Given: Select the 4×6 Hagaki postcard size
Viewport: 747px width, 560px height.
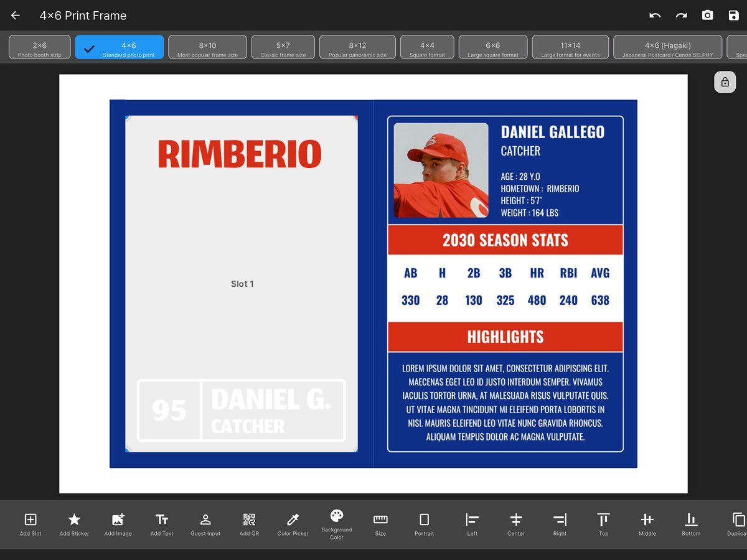Looking at the screenshot, I should (x=668, y=47).
